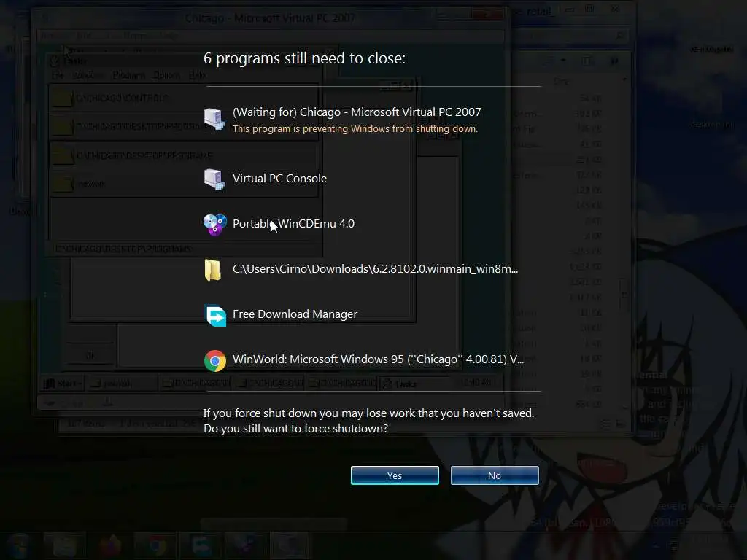
Task: Click the Portable WinCDEmu disc icon
Action: (x=215, y=225)
